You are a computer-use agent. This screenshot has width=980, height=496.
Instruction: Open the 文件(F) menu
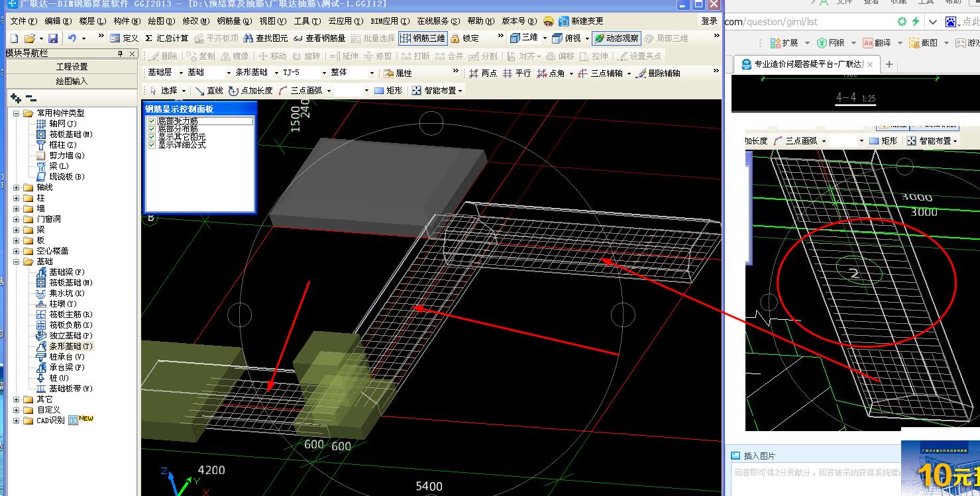23,21
